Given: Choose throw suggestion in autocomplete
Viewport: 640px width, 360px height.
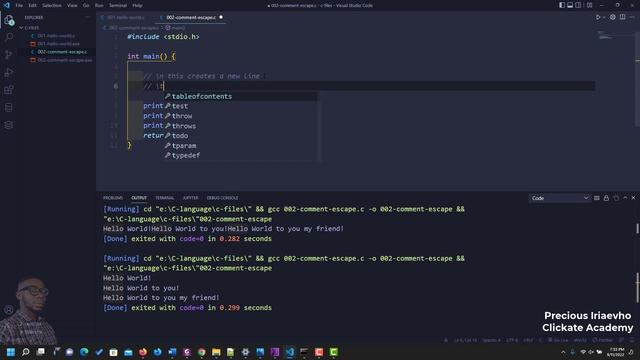Looking at the screenshot, I should (242, 116).
